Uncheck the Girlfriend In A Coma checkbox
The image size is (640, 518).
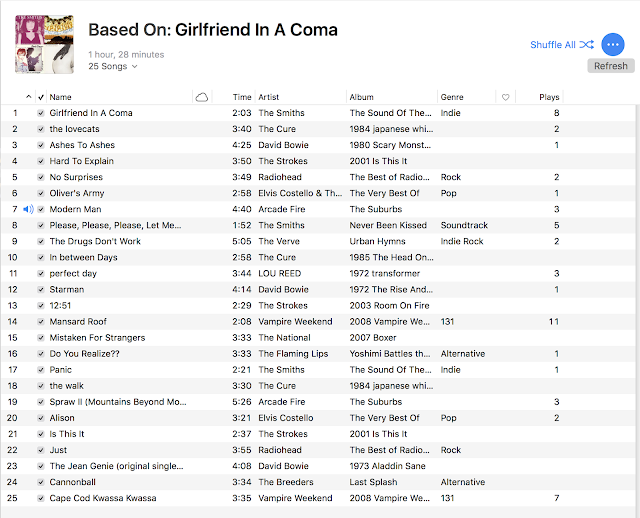click(40, 113)
